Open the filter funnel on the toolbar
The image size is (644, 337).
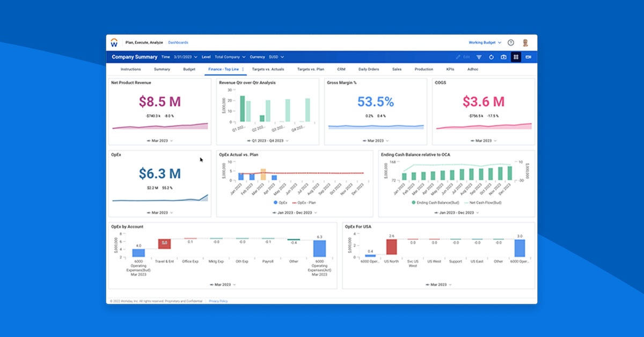pos(478,57)
